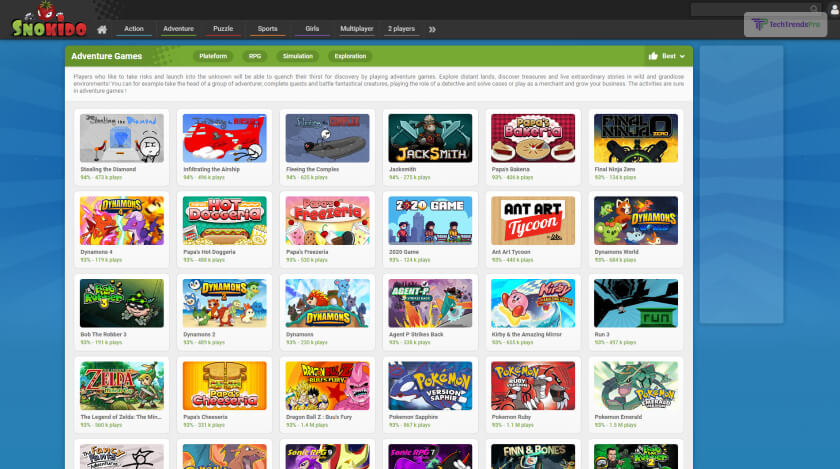Open Sonic RPG 9 thumbnail
Screen dimensions: 840x469
pos(327,456)
